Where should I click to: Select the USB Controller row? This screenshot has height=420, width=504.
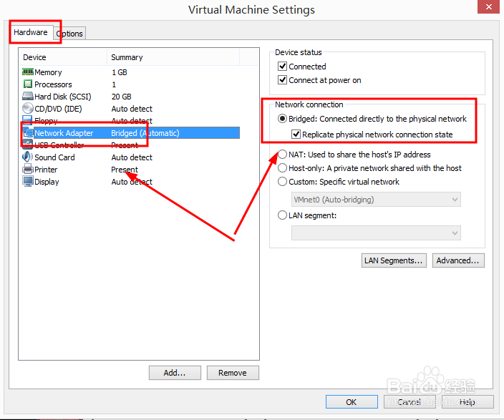pos(130,145)
